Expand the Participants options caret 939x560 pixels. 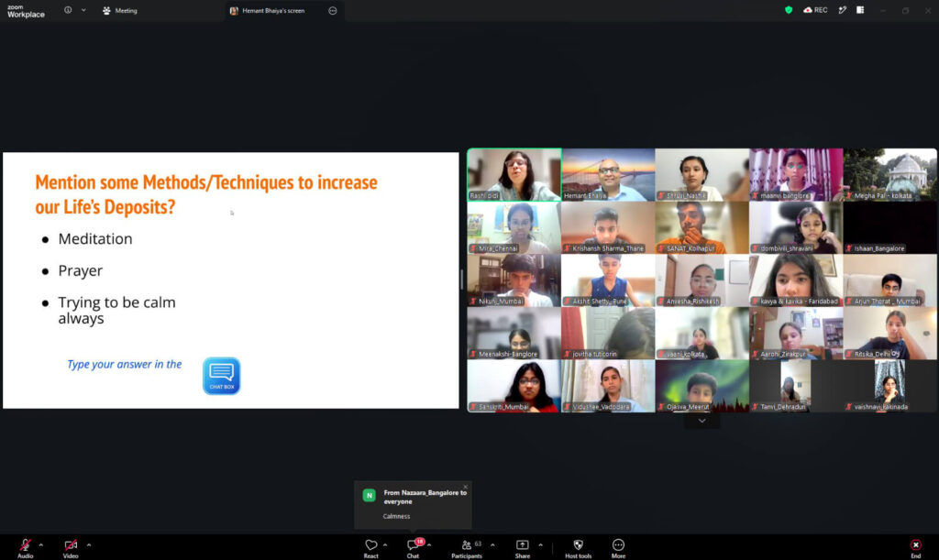tap(492, 545)
